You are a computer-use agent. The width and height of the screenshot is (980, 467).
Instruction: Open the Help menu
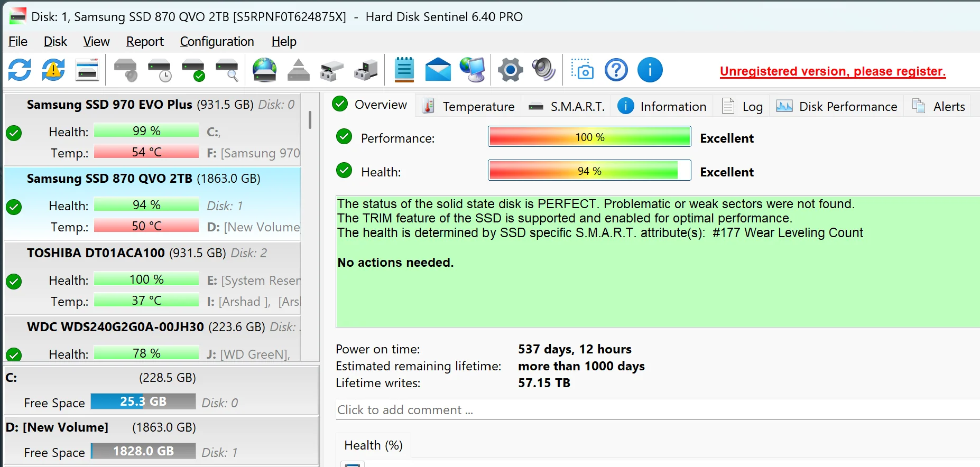[x=284, y=41]
